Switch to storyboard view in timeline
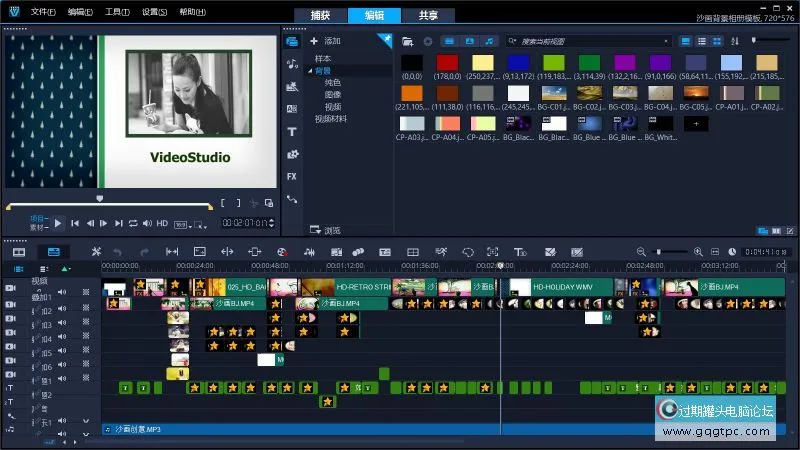 click(x=19, y=252)
